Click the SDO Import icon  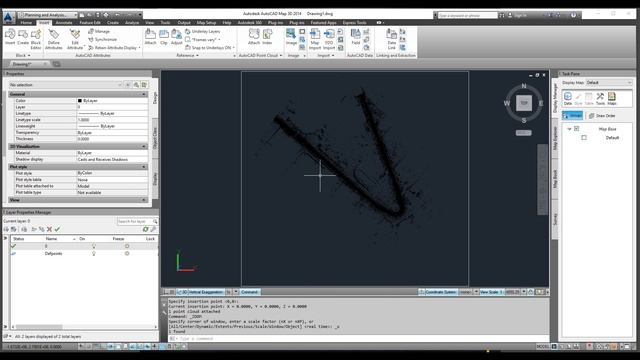click(x=329, y=39)
